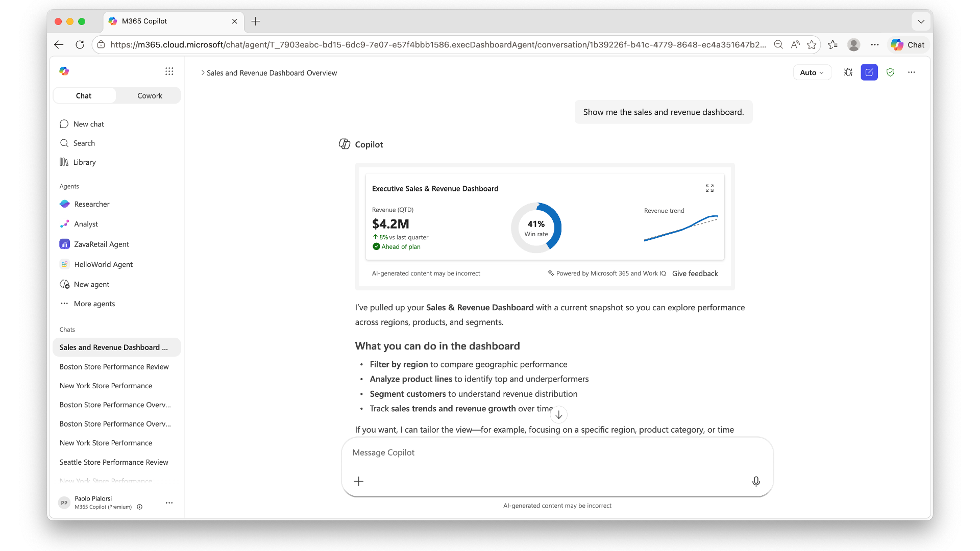Click the debug bug icon in header
980x551 pixels.
[848, 72]
